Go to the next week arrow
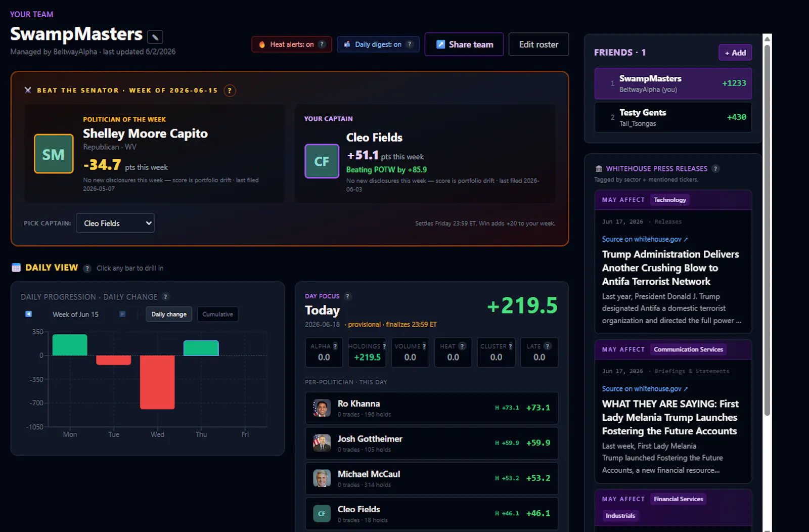 122,314
